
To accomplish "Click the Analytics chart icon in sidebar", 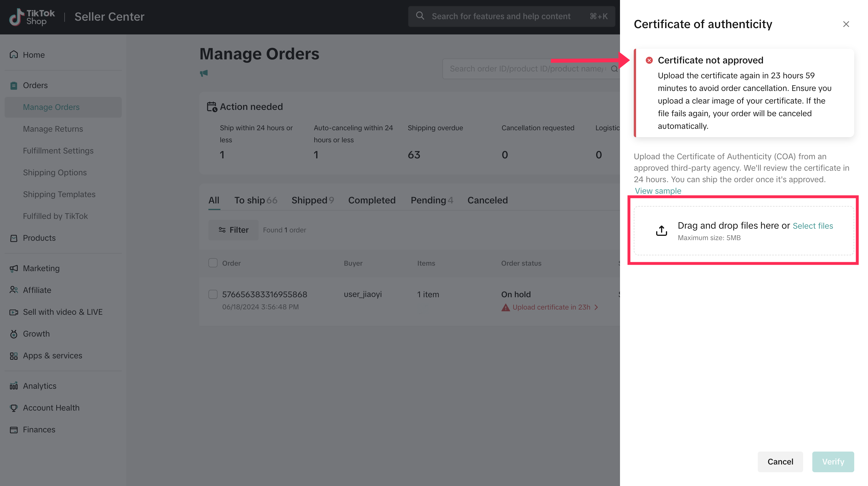I will click(14, 386).
